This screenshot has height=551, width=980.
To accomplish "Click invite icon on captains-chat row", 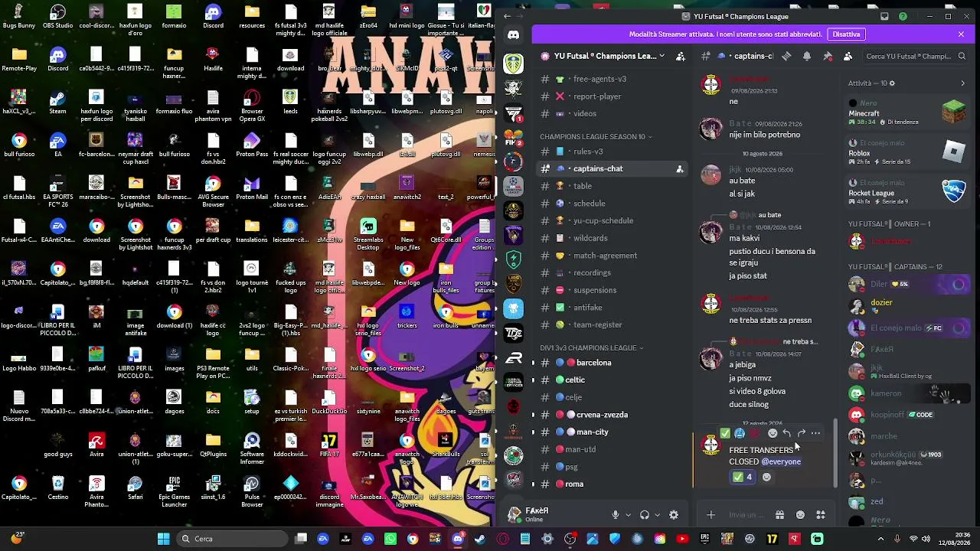I will 679,169.
